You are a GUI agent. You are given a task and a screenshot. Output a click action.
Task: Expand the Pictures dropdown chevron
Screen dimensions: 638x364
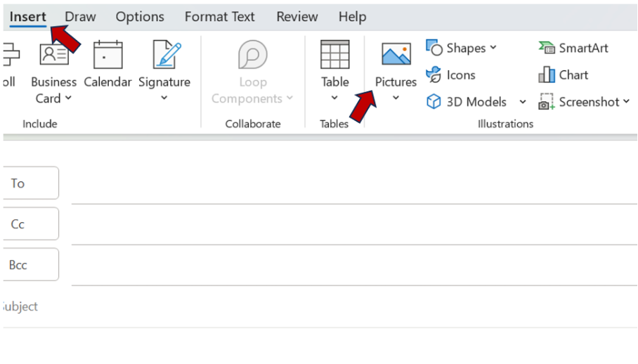pos(396,98)
